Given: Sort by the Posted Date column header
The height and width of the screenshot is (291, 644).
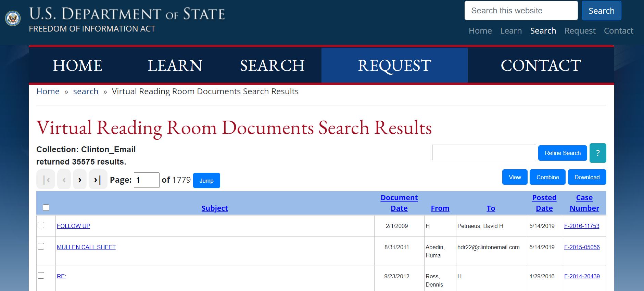Looking at the screenshot, I should coord(544,203).
